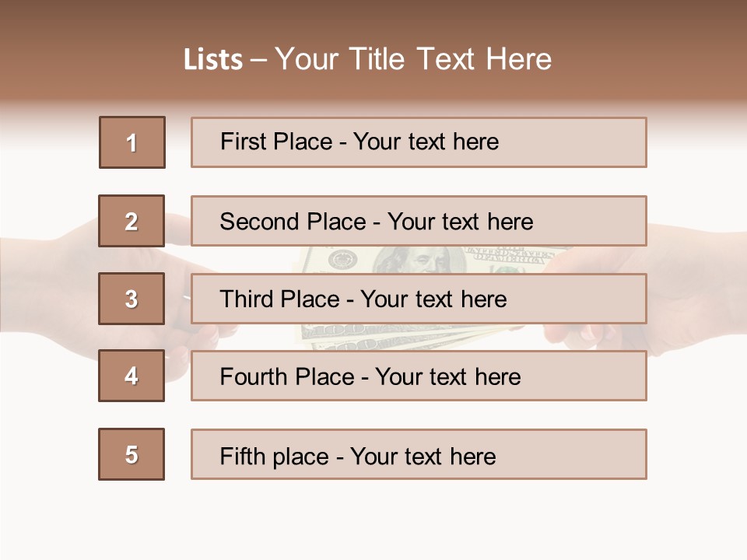The height and width of the screenshot is (560, 747).
Task: Select the "Fourth Place" text box
Action: pyautogui.click(x=419, y=376)
